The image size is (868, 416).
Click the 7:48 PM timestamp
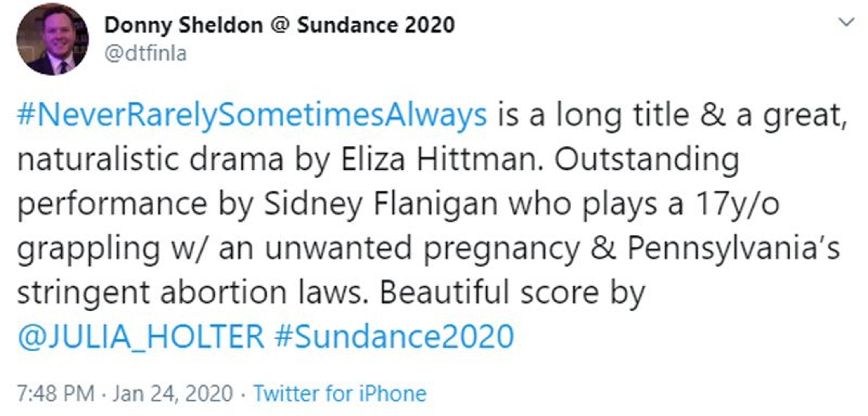click(56, 393)
